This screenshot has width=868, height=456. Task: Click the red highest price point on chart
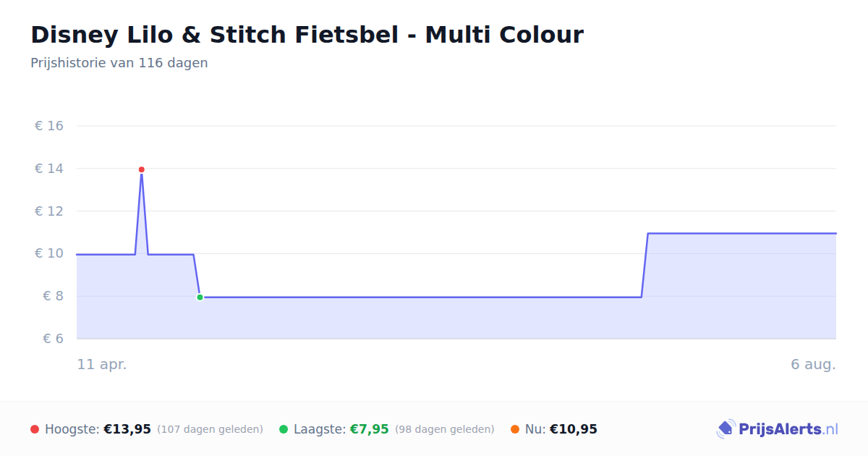tap(141, 169)
